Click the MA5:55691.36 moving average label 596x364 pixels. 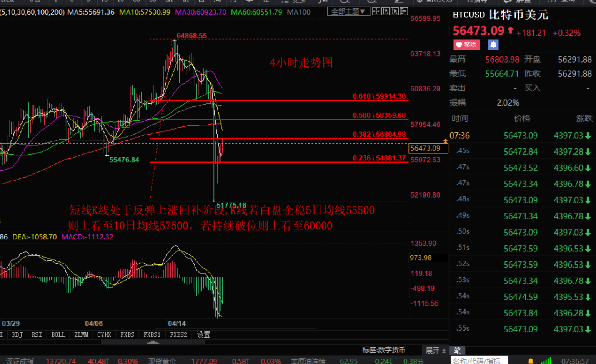tap(91, 12)
